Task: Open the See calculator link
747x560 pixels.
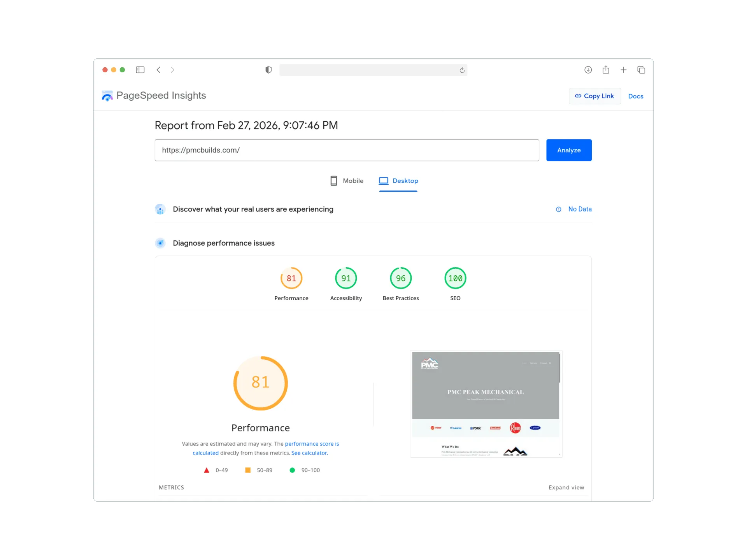Action: tap(309, 453)
